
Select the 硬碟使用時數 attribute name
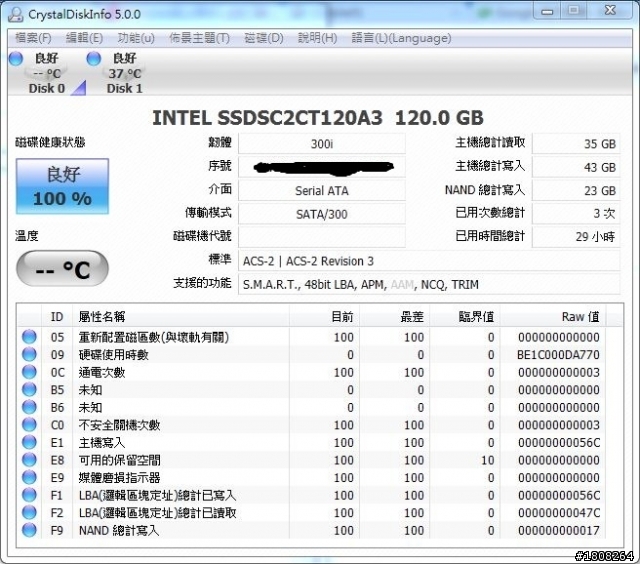(x=113, y=355)
